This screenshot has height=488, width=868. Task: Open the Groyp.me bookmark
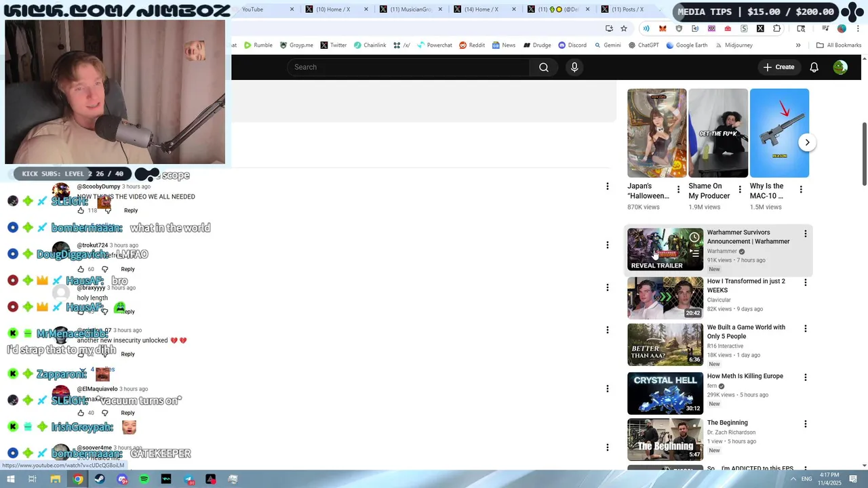pos(296,45)
